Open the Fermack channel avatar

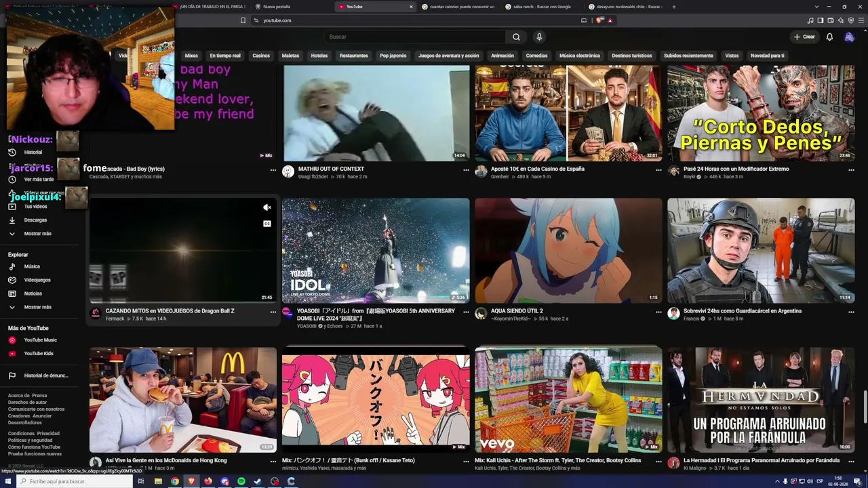tap(96, 314)
